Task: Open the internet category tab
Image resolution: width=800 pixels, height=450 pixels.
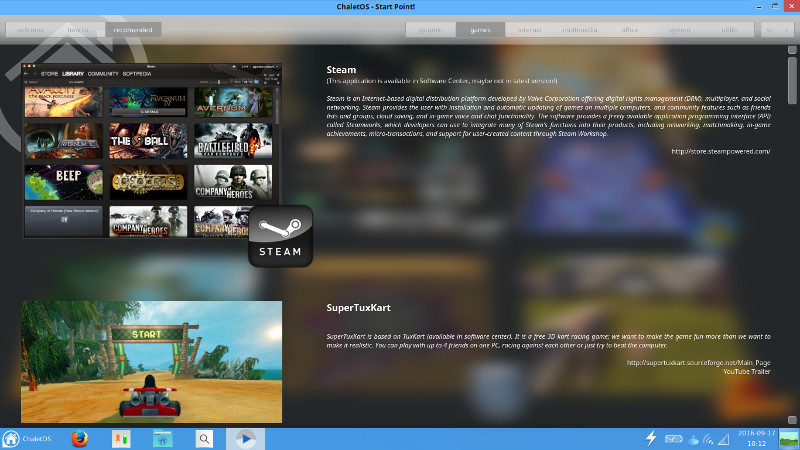Action: 530,30
